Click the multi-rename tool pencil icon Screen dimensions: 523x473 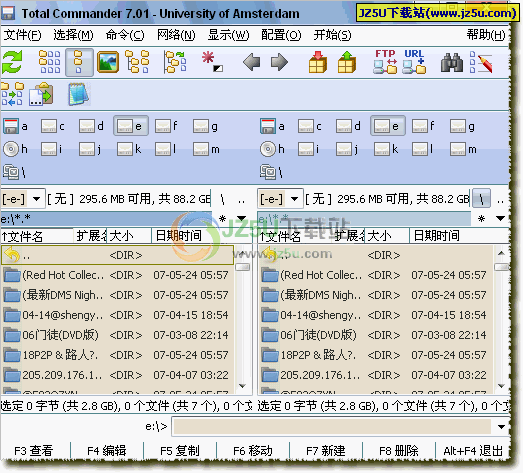coord(481,62)
